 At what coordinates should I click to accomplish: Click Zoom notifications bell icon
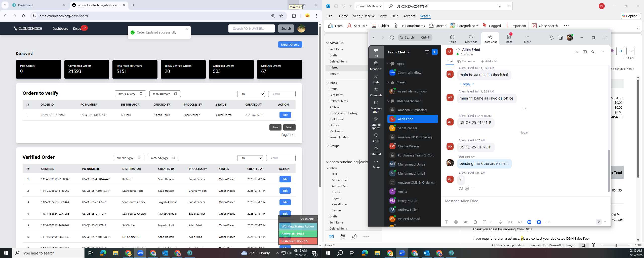coord(551,38)
